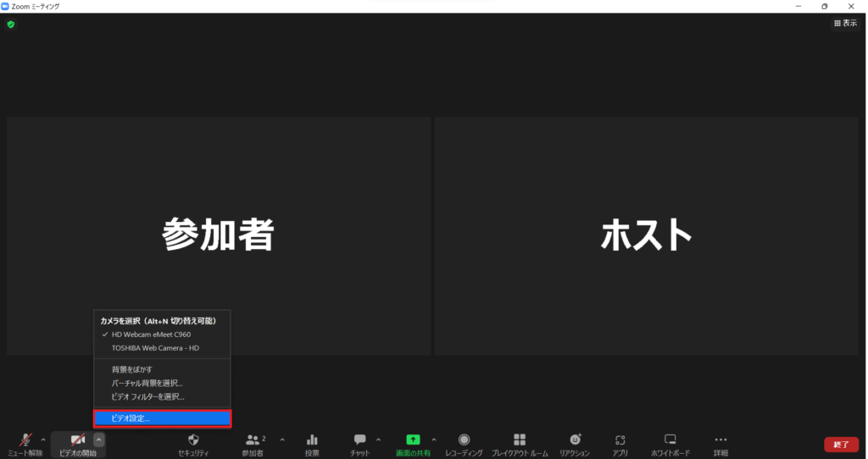Select the TOSHIBA Web Camera - HD option
Screen dimensions: 868x459
tap(155, 348)
